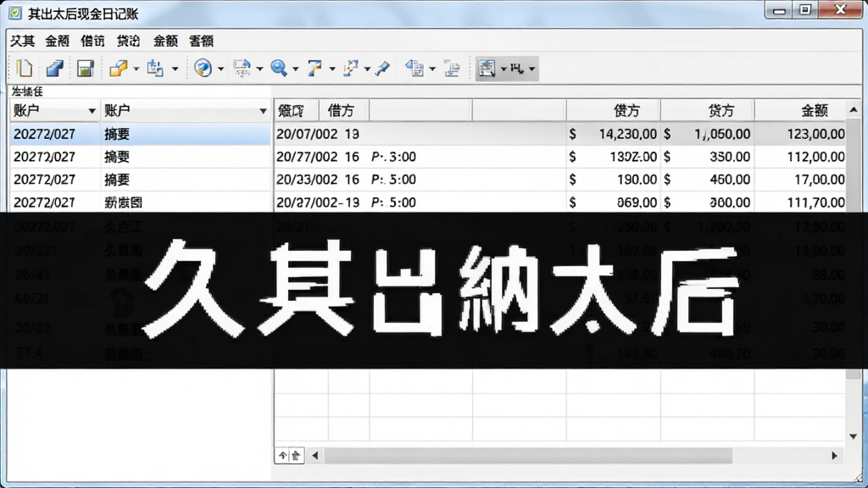868x488 pixels.
Task: Click the filter flag toolbar icon
Action: click(314, 69)
